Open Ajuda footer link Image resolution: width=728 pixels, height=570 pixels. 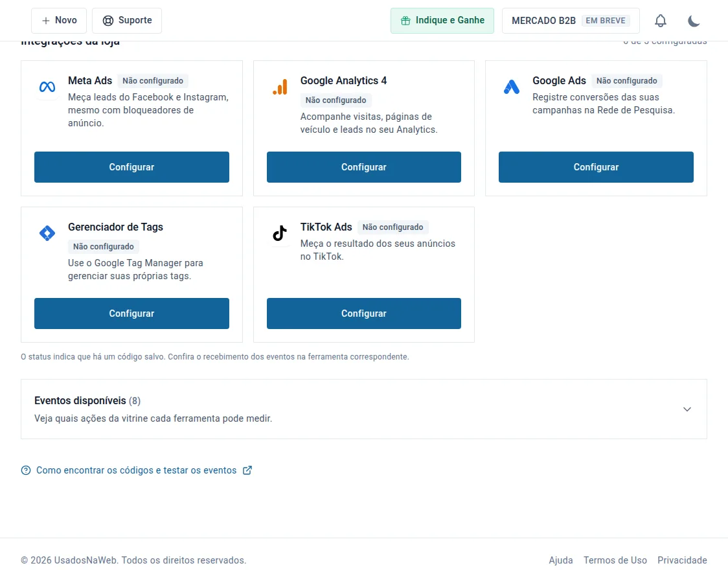pyautogui.click(x=560, y=560)
